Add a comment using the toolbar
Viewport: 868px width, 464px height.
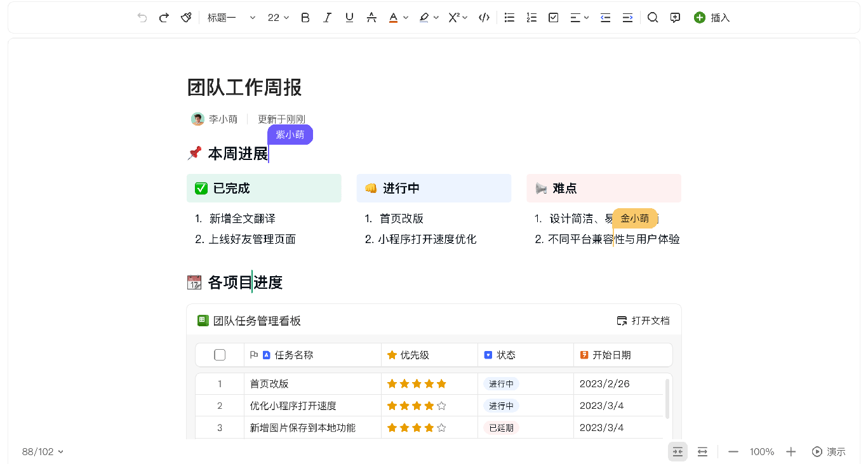675,18
